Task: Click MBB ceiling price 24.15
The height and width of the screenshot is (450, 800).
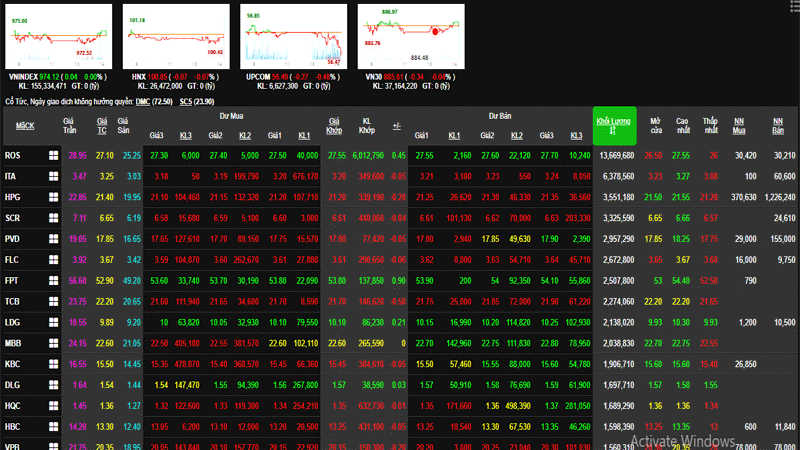Action: [x=78, y=344]
